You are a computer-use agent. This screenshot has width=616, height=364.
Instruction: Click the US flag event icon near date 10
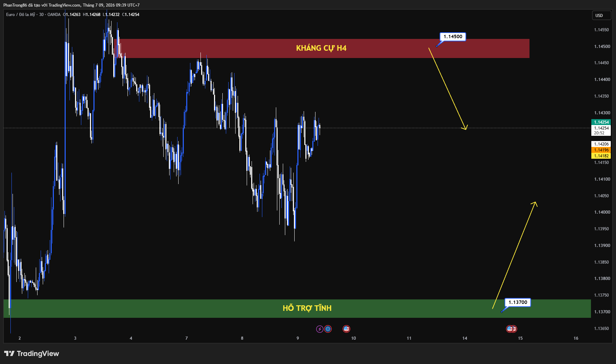click(346, 329)
